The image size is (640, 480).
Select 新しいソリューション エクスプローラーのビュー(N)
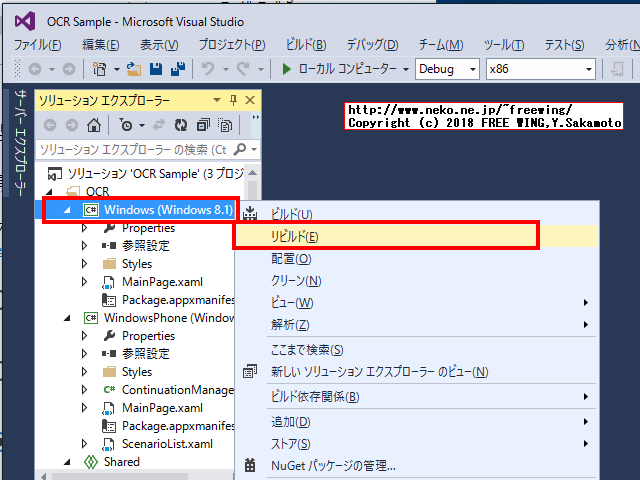tap(416, 372)
